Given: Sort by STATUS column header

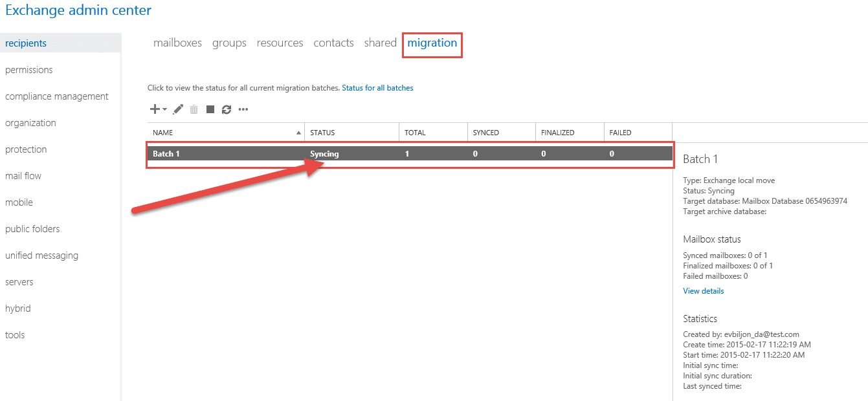Looking at the screenshot, I should click(351, 133).
